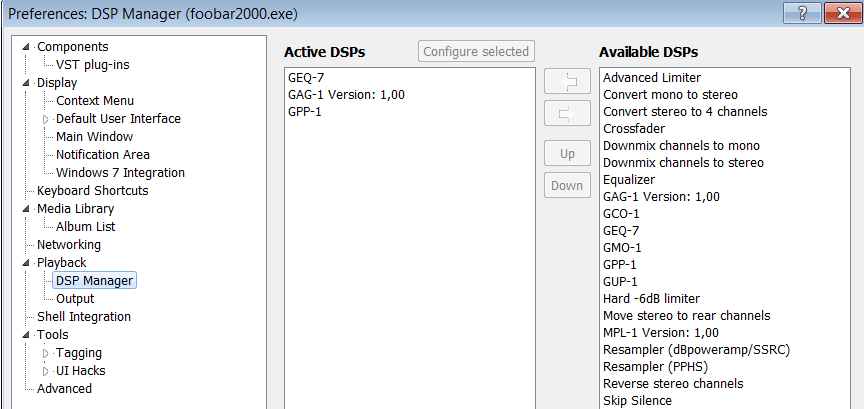Select Components in the tree
Screen dimensions: 864x409
73,47
